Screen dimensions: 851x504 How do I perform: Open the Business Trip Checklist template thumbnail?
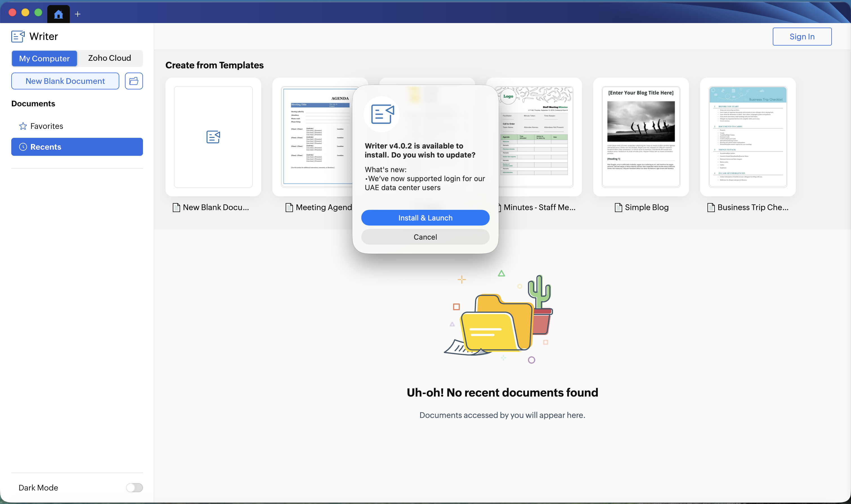tap(748, 137)
